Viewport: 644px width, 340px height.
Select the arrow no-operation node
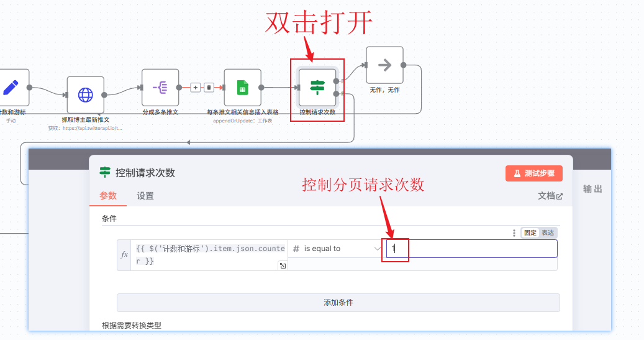[x=385, y=65]
